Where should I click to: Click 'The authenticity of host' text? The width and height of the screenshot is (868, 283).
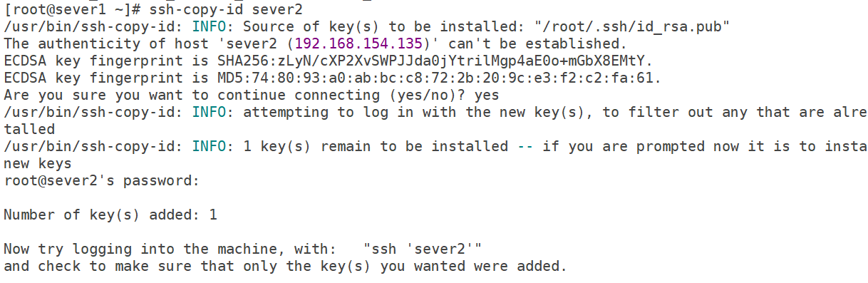point(106,43)
